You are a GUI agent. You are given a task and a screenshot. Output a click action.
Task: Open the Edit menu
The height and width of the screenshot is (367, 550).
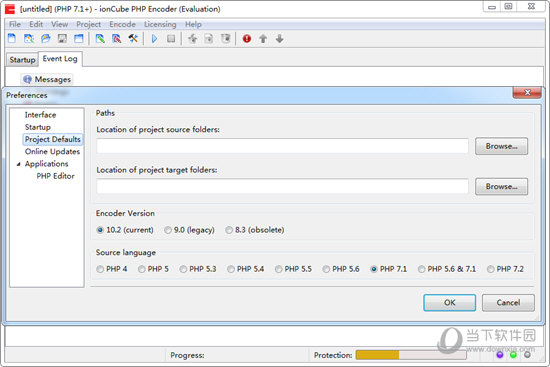tap(36, 24)
